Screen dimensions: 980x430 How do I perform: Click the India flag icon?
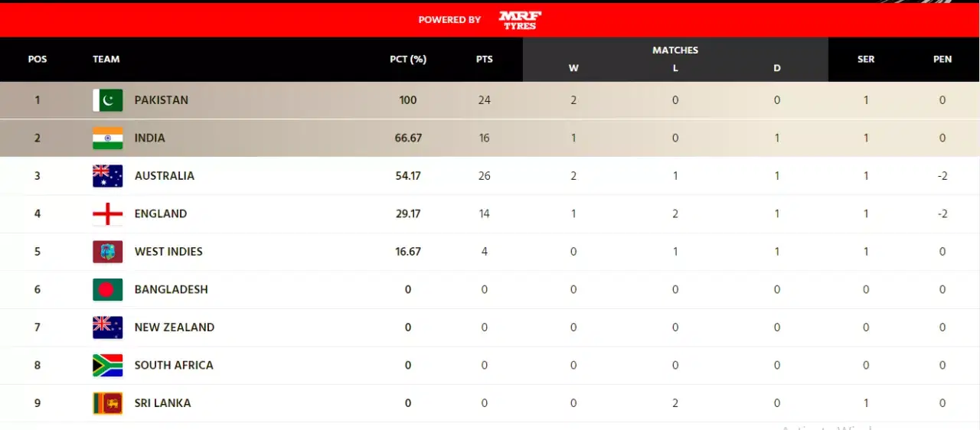108,138
